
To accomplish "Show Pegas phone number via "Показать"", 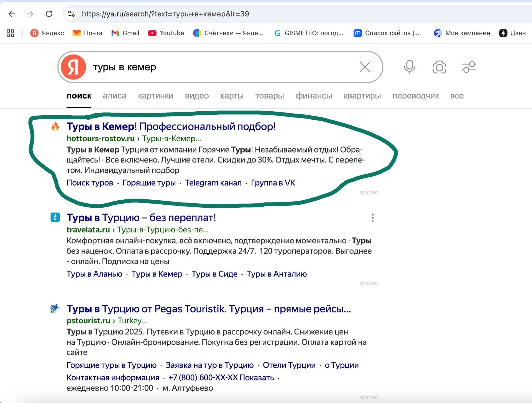I will pos(257,378).
